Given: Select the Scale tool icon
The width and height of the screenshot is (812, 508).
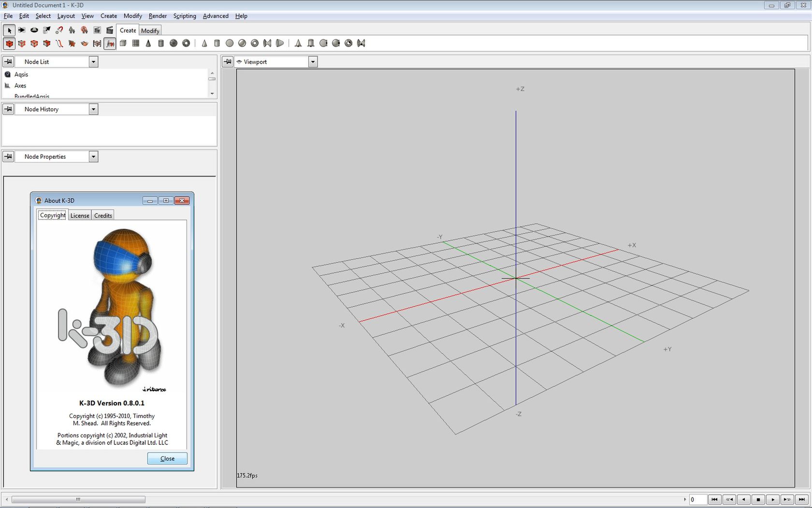Looking at the screenshot, I should (47, 30).
